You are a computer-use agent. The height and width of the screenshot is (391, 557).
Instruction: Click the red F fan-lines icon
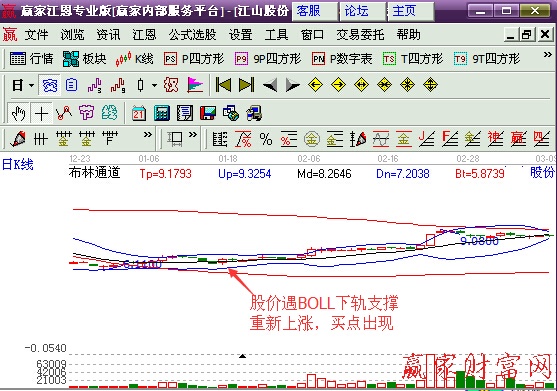(x=450, y=139)
